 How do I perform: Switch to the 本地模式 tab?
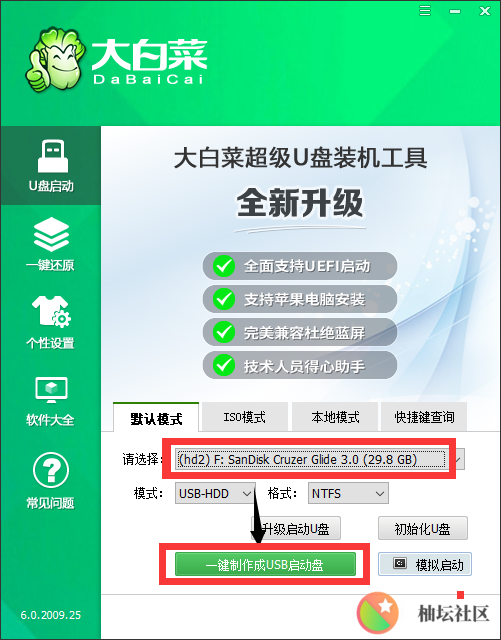point(335,417)
